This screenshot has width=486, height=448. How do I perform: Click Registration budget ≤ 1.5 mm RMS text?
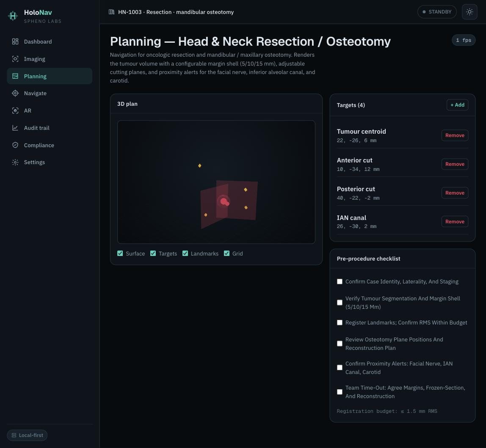pos(387,411)
